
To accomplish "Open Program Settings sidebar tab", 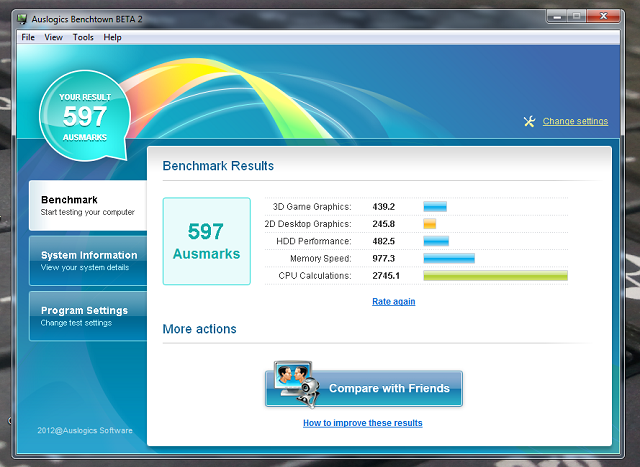I will (88, 316).
